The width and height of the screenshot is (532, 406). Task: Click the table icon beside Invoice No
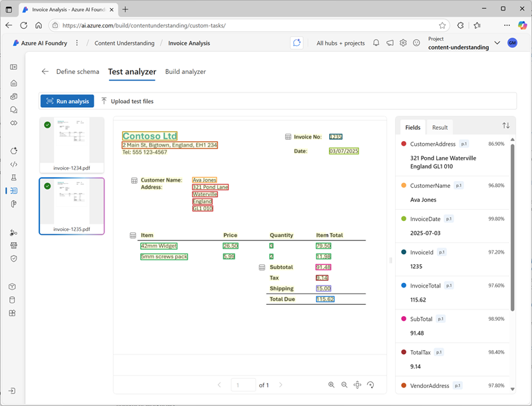(288, 137)
